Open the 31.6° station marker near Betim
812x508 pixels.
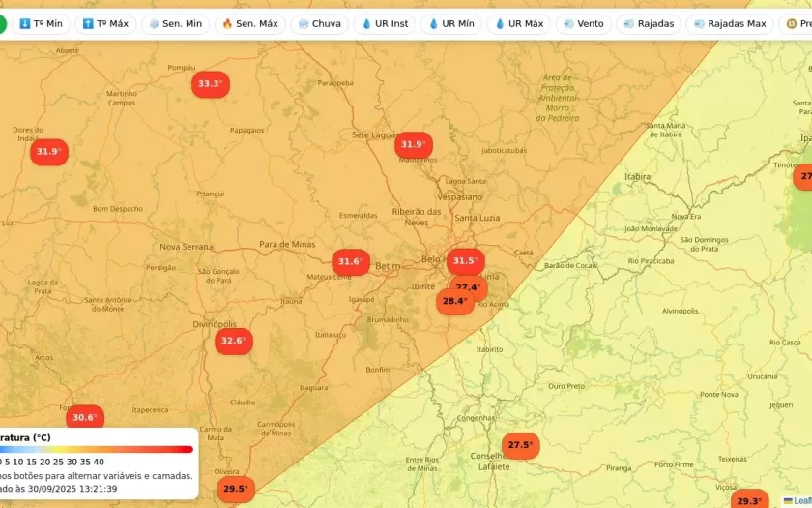(350, 262)
